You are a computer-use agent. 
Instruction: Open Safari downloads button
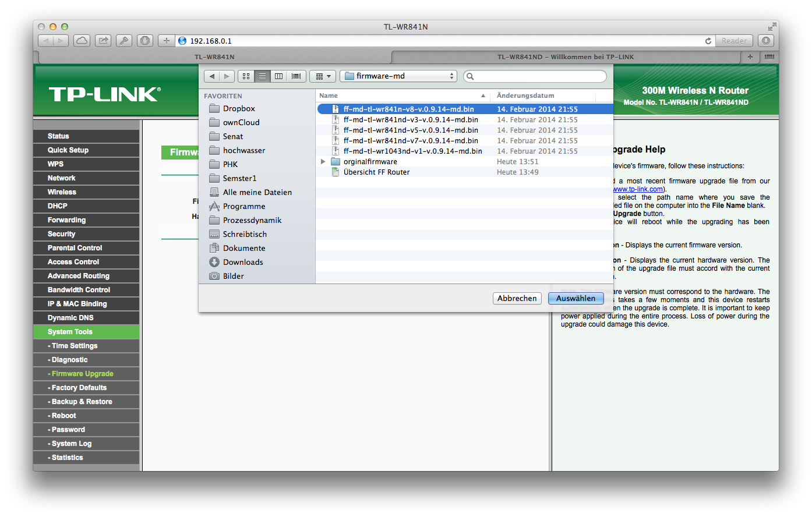[x=766, y=41]
